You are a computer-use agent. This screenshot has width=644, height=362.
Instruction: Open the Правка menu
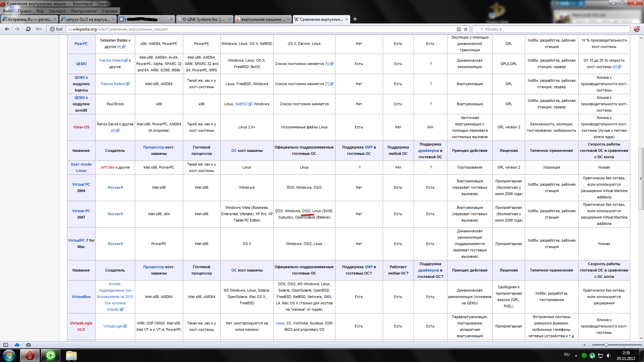pos(24,11)
